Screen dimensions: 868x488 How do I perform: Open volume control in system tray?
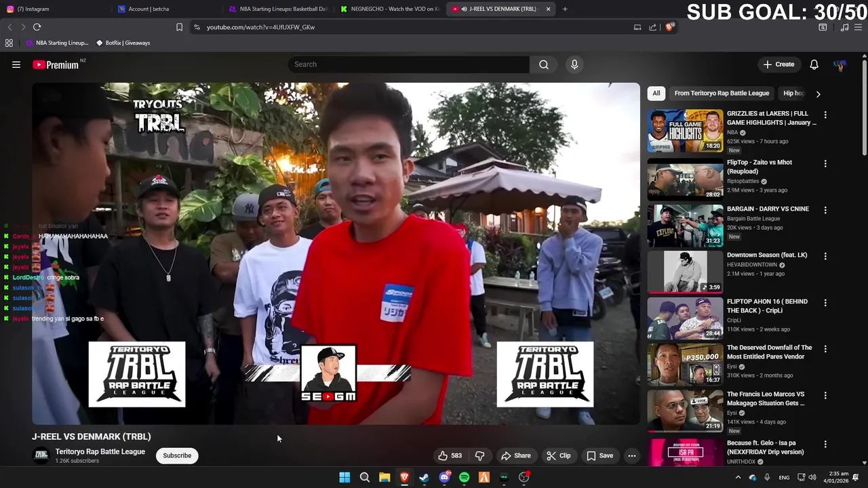tap(812, 477)
